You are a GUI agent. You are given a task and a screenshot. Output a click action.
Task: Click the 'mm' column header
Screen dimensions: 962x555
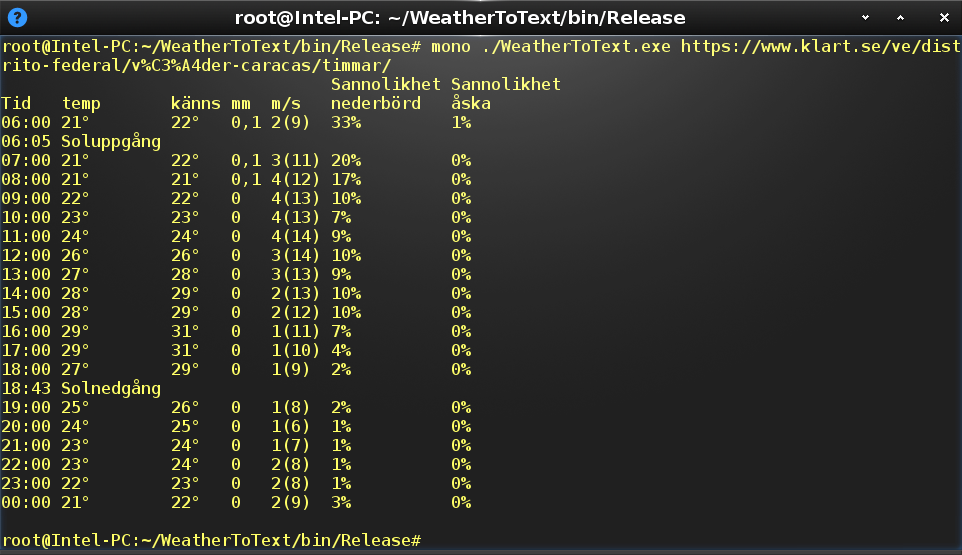241,104
